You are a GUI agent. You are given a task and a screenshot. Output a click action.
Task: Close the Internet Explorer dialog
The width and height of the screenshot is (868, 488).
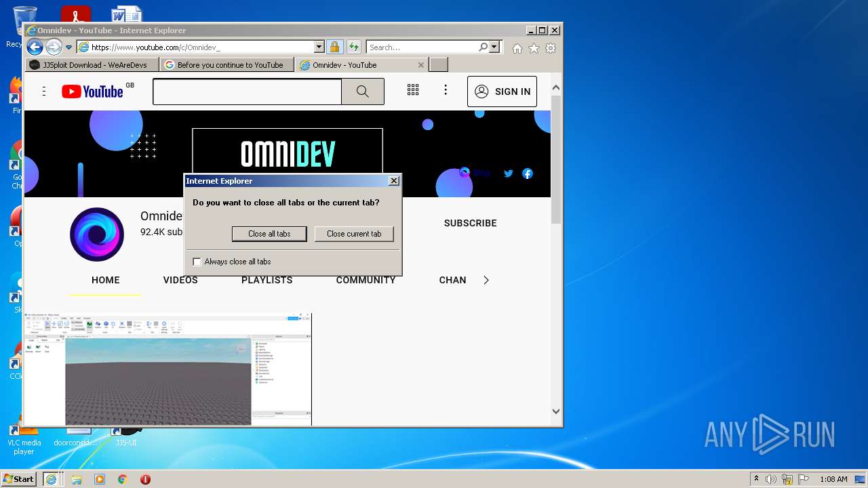(393, 181)
